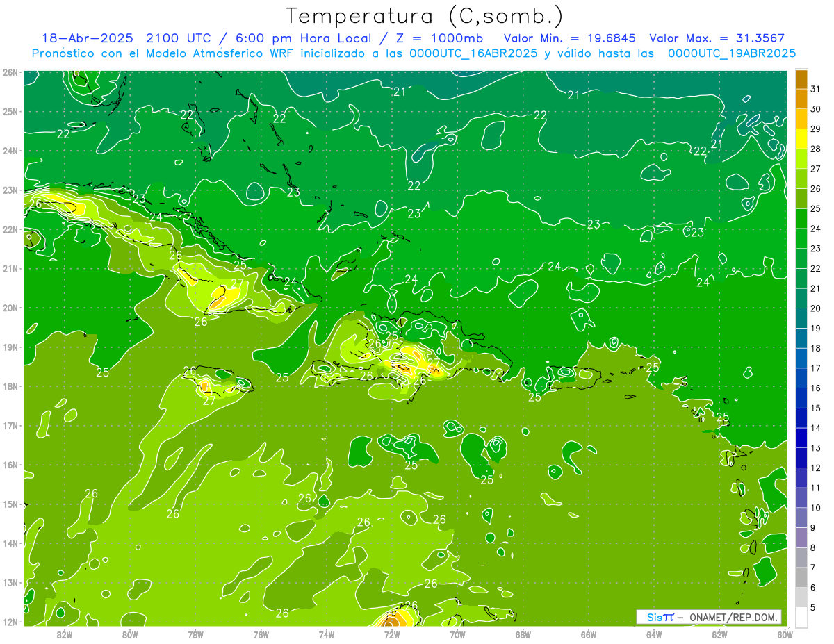Pick the colorbar segment between 24 and 25
834x644 pixels.
(x=802, y=219)
